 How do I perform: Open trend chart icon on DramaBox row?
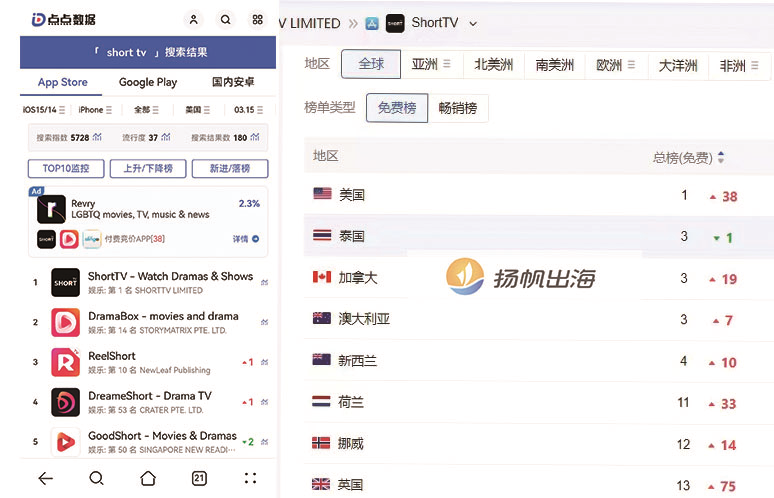[265, 322]
